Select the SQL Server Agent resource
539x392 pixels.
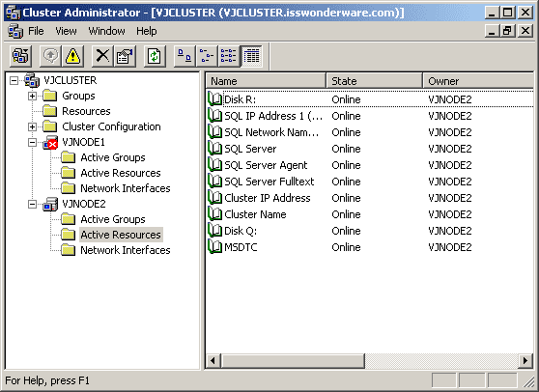pos(266,165)
